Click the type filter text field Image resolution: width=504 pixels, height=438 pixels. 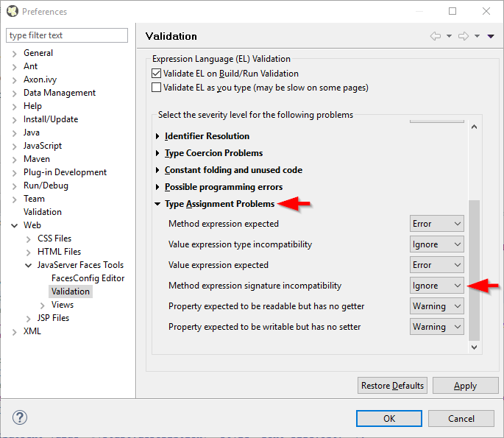67,35
